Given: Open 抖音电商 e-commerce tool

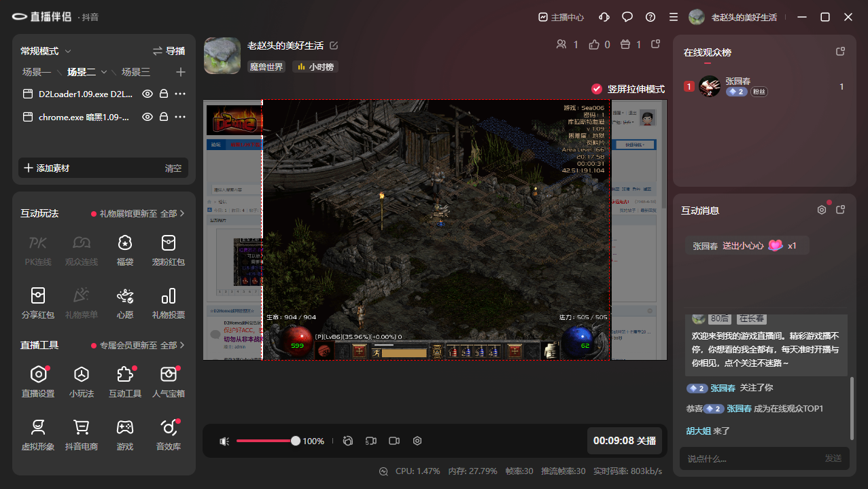Looking at the screenshot, I should pyautogui.click(x=82, y=434).
